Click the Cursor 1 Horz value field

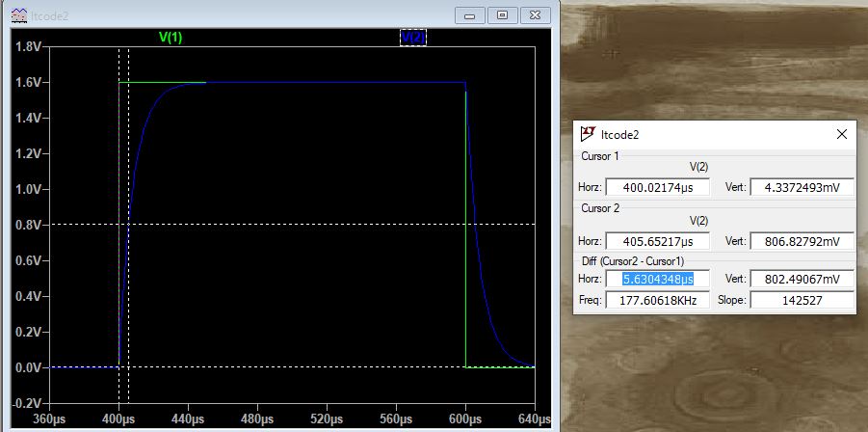point(657,187)
